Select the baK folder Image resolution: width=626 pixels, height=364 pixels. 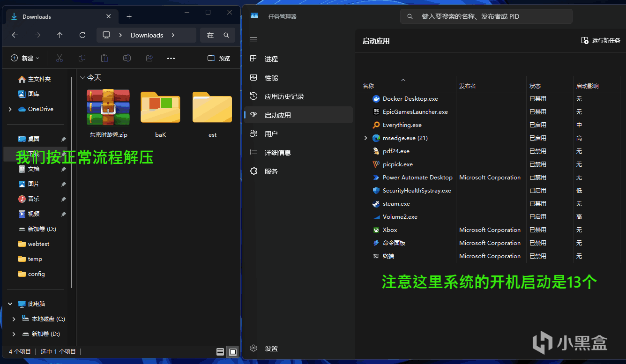pyautogui.click(x=161, y=113)
